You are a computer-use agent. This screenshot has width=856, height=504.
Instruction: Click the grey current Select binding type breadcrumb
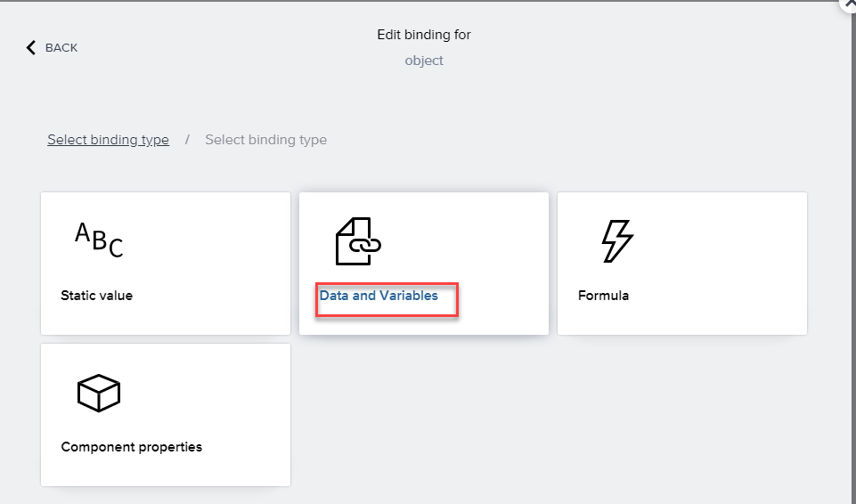tap(265, 140)
